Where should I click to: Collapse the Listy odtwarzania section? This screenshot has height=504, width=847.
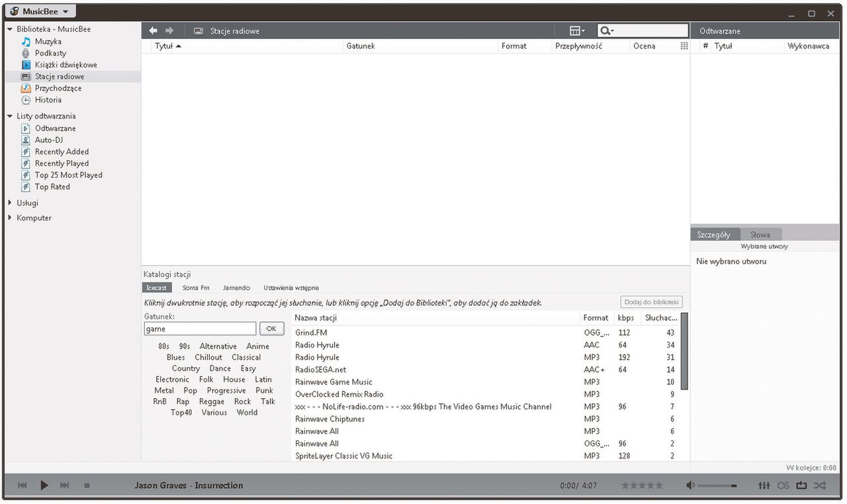click(x=10, y=116)
